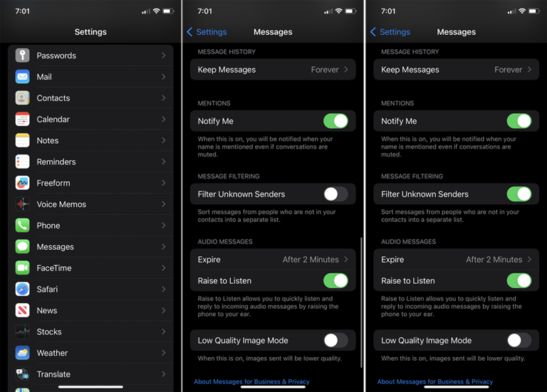This screenshot has height=392, width=547.
Task: Open Expire After 2 Minutes in middle screen
Action: pyautogui.click(x=273, y=260)
